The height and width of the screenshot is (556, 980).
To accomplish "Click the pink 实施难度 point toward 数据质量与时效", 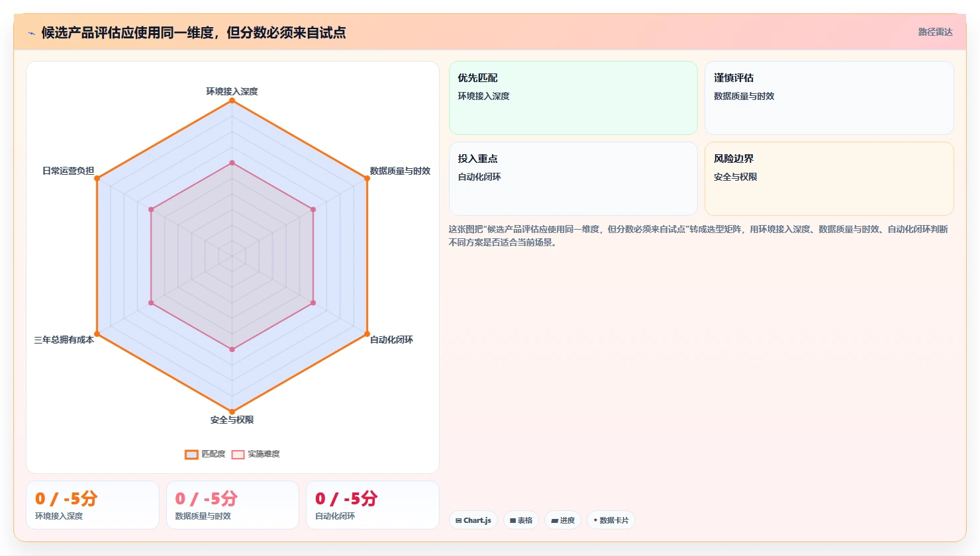I will [313, 209].
